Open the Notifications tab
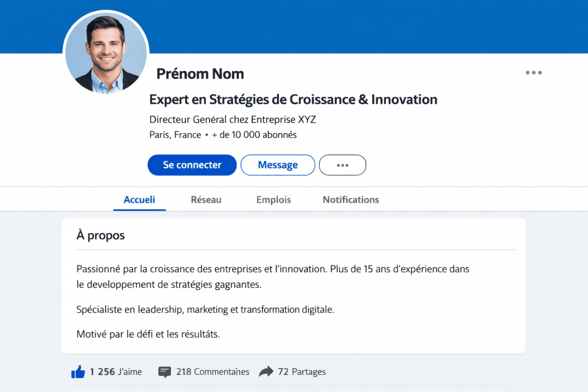This screenshot has width=588, height=392. (x=351, y=200)
